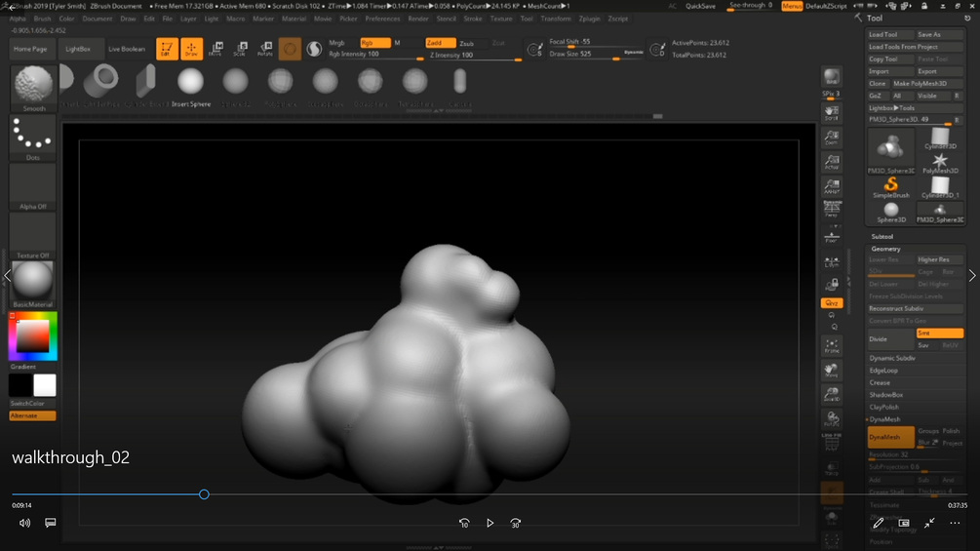The width and height of the screenshot is (980, 551).
Task: Select the Rotate transform icon
Action: click(x=265, y=49)
